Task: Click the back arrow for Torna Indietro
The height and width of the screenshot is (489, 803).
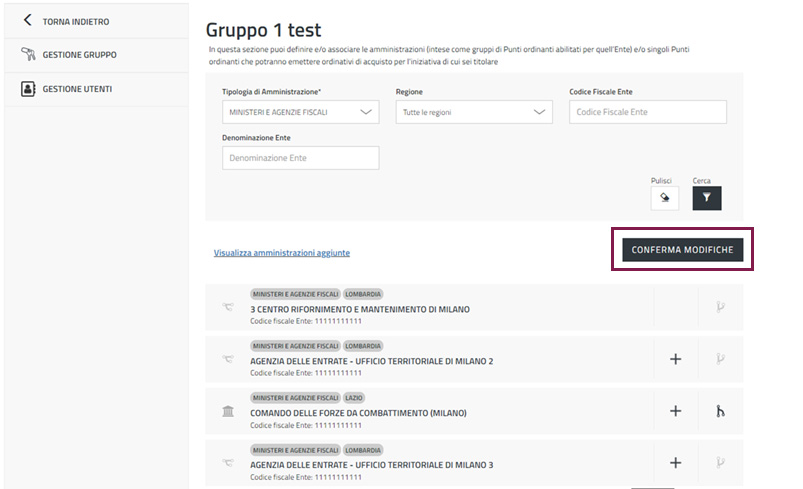Action: click(28, 21)
